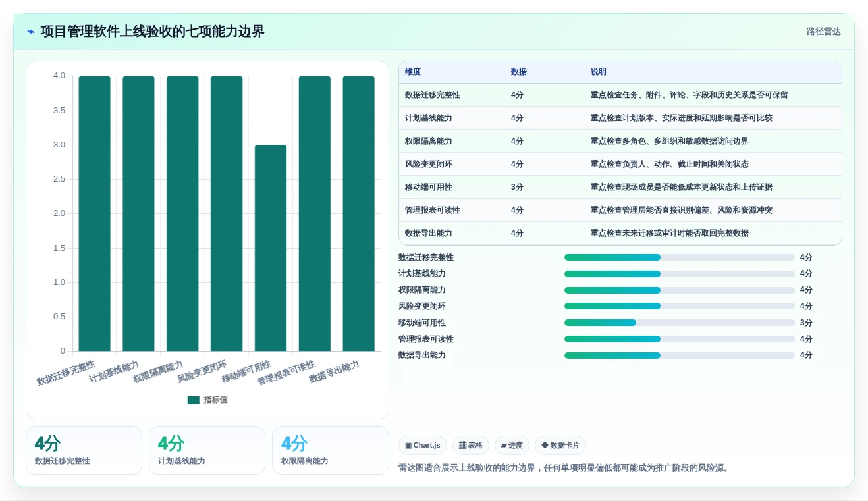Click the 数据迁移完整性 bar in chart
868x501 pixels.
pos(95,214)
